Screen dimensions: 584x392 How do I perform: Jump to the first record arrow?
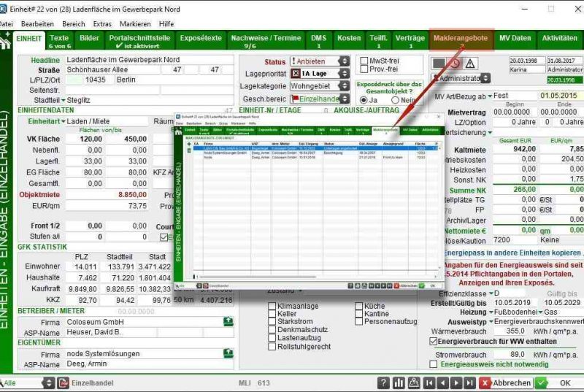coord(431,383)
